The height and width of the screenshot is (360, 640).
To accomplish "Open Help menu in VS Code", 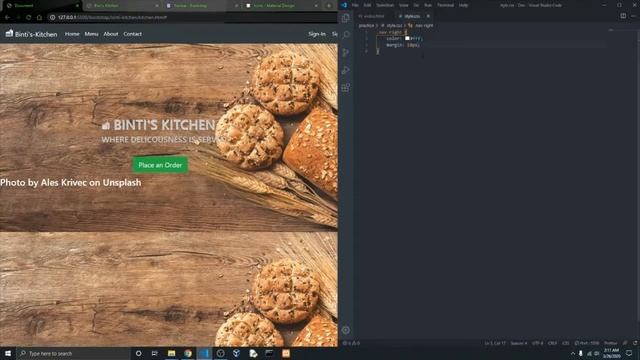I will [x=463, y=5].
